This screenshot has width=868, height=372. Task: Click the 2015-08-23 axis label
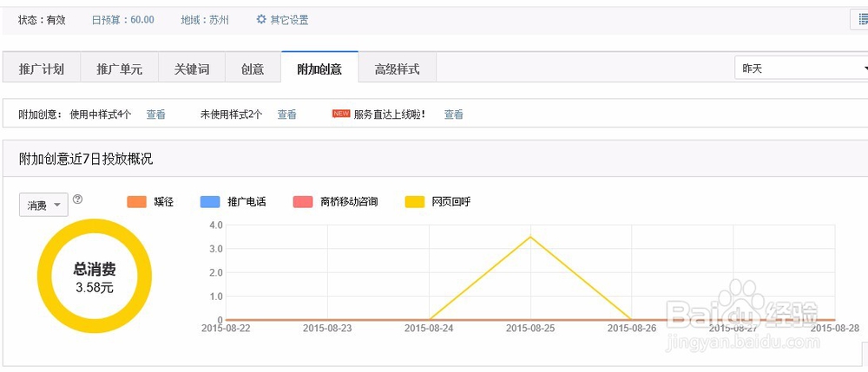click(x=327, y=328)
